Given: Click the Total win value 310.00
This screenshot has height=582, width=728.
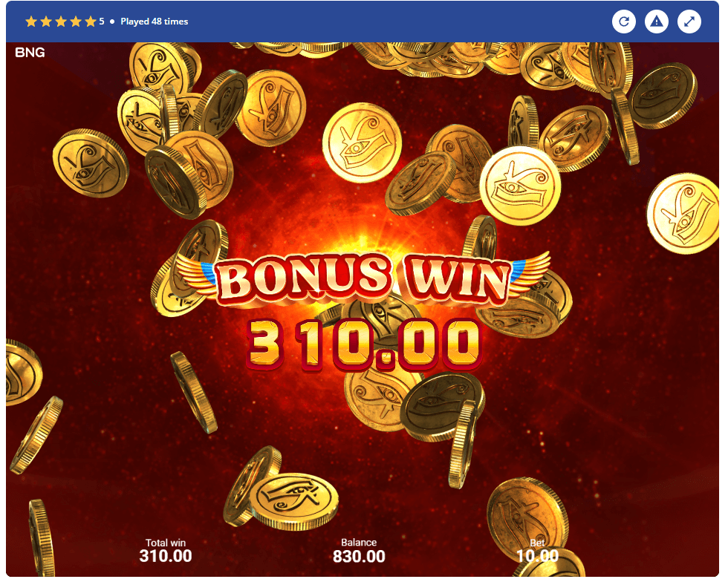Looking at the screenshot, I should click(166, 556).
